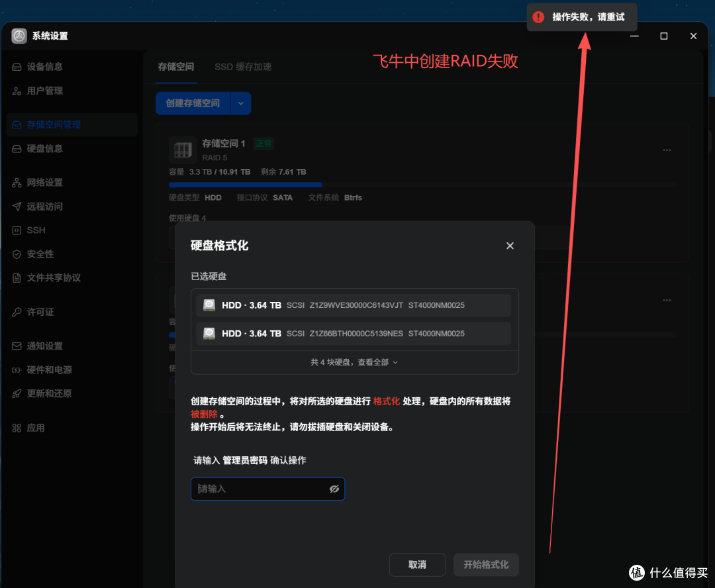The image size is (715, 588).
Task: Open the three-dot menu for 存储空间 1
Action: 667,150
